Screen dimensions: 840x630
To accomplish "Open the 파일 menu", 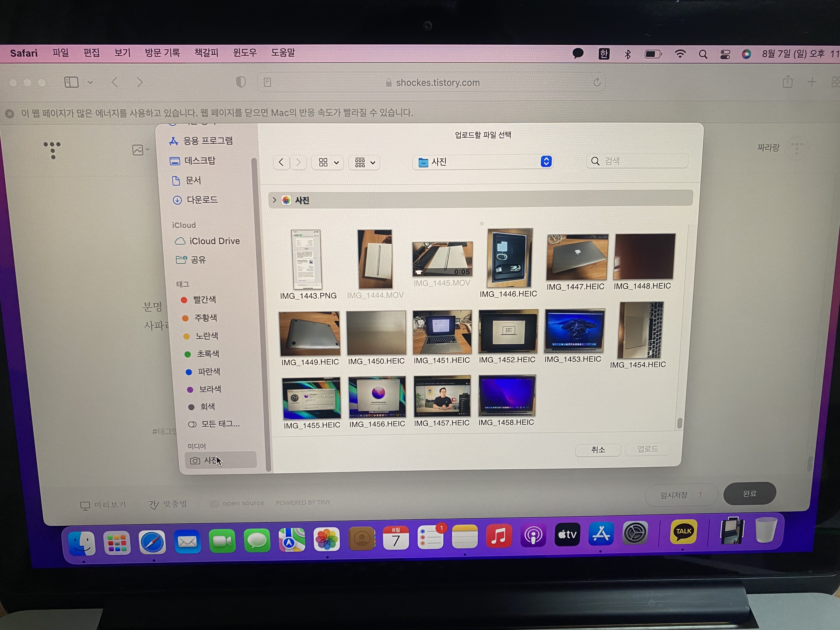I will point(60,52).
